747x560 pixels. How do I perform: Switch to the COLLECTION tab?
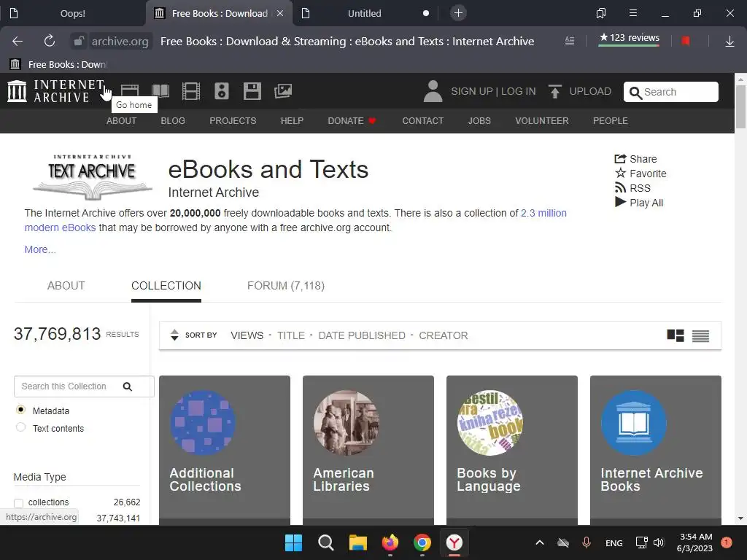pyautogui.click(x=166, y=286)
